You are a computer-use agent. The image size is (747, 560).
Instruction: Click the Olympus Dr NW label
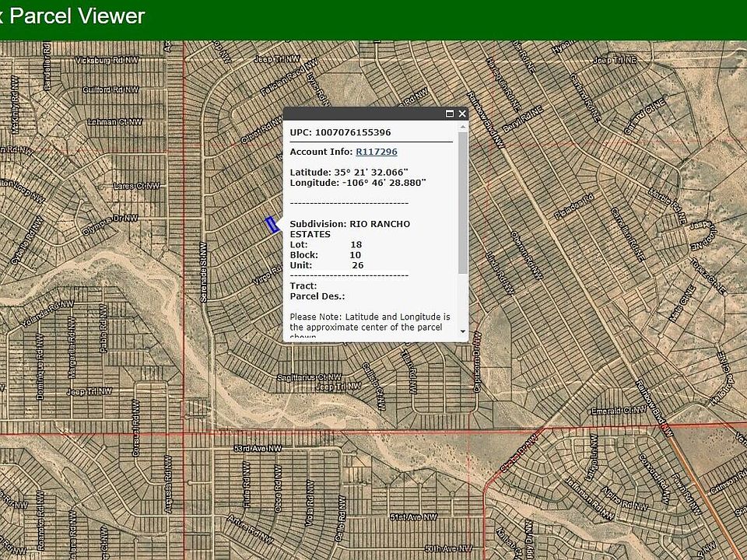(x=110, y=224)
